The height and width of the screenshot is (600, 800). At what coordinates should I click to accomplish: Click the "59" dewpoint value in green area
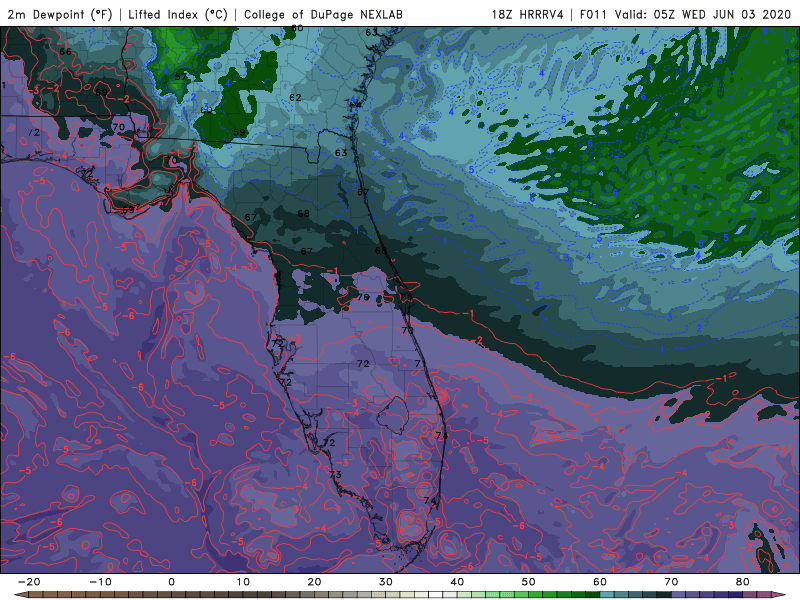(239, 132)
